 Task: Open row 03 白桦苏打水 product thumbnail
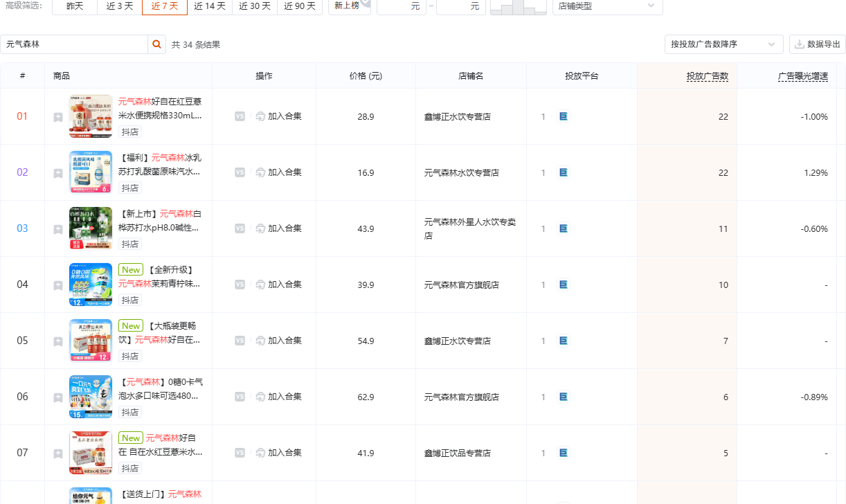(x=91, y=228)
